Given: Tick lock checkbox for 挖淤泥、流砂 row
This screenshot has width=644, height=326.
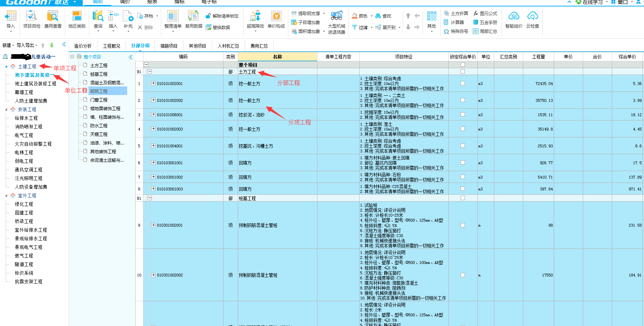Looking at the screenshot, I should pyautogui.click(x=462, y=114).
